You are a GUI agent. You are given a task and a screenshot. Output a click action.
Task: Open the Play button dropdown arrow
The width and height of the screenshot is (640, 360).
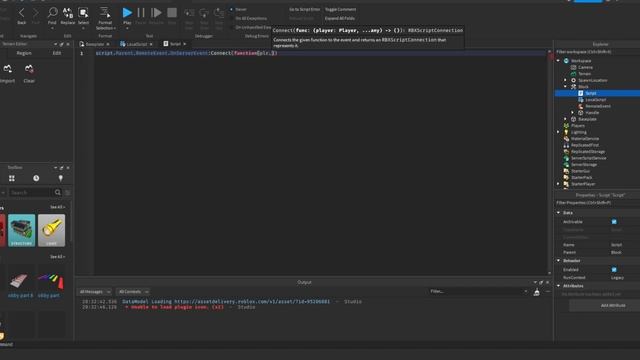pos(127,29)
